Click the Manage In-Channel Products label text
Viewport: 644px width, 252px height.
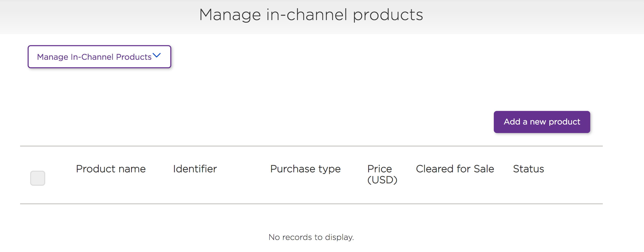tap(94, 57)
